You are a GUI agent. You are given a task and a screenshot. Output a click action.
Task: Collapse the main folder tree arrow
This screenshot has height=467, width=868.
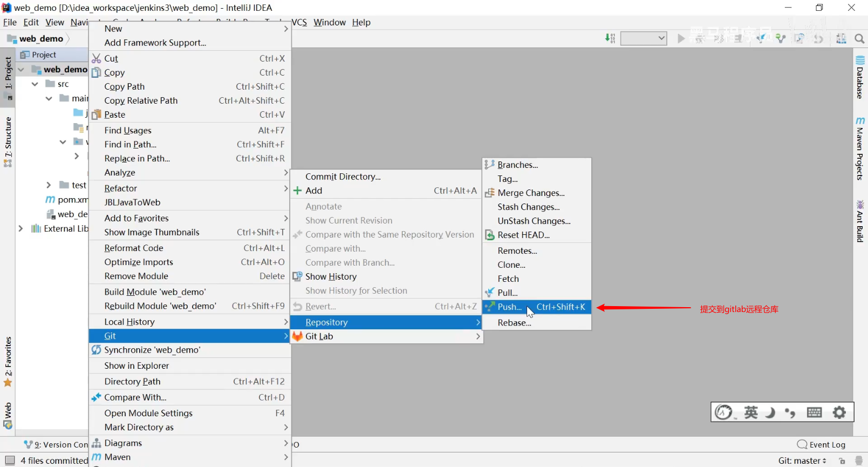[49, 98]
